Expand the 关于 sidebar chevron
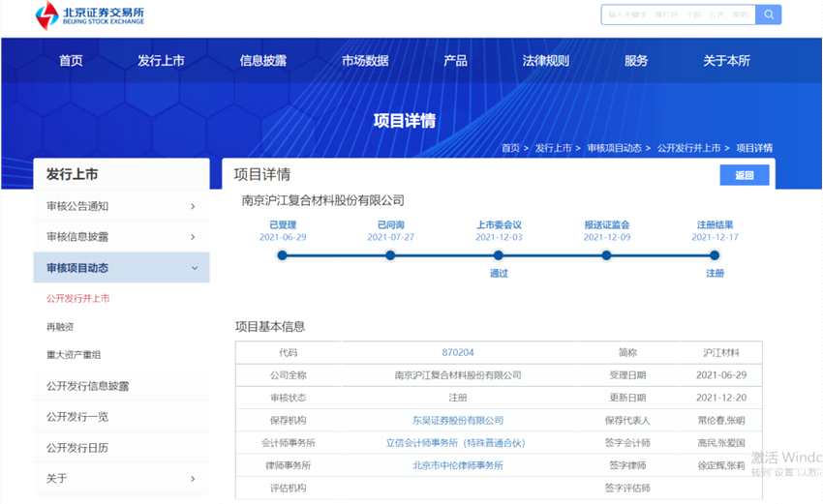The image size is (823, 504). tap(193, 479)
